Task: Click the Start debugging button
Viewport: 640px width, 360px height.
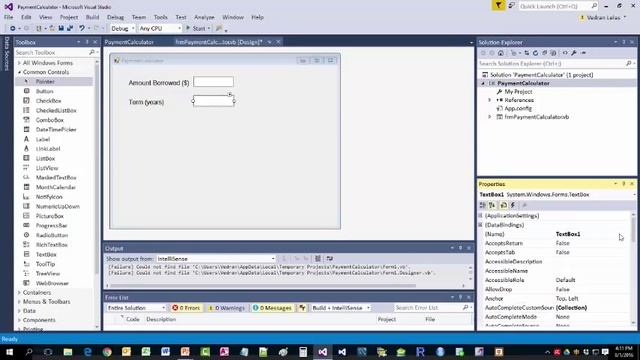Action: click(x=197, y=28)
